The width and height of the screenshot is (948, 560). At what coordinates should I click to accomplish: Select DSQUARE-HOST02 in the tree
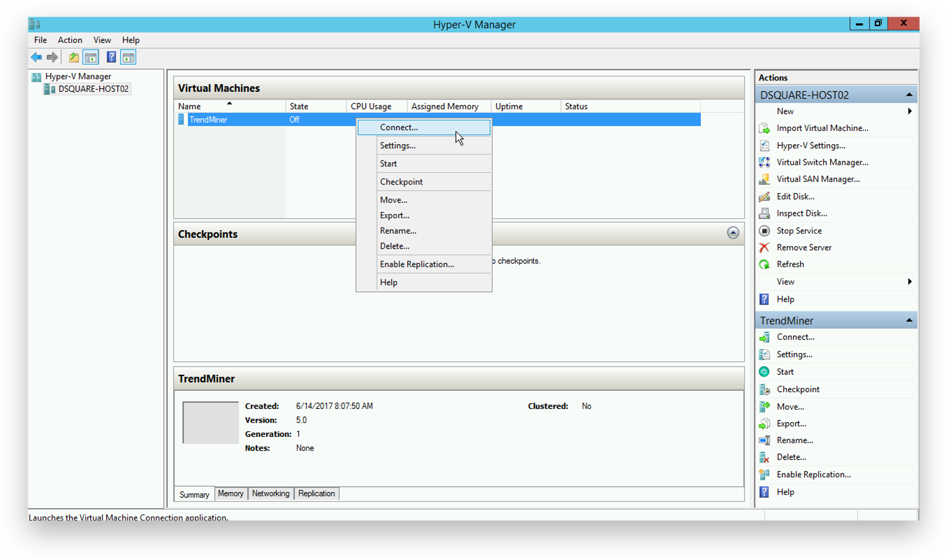(x=93, y=89)
